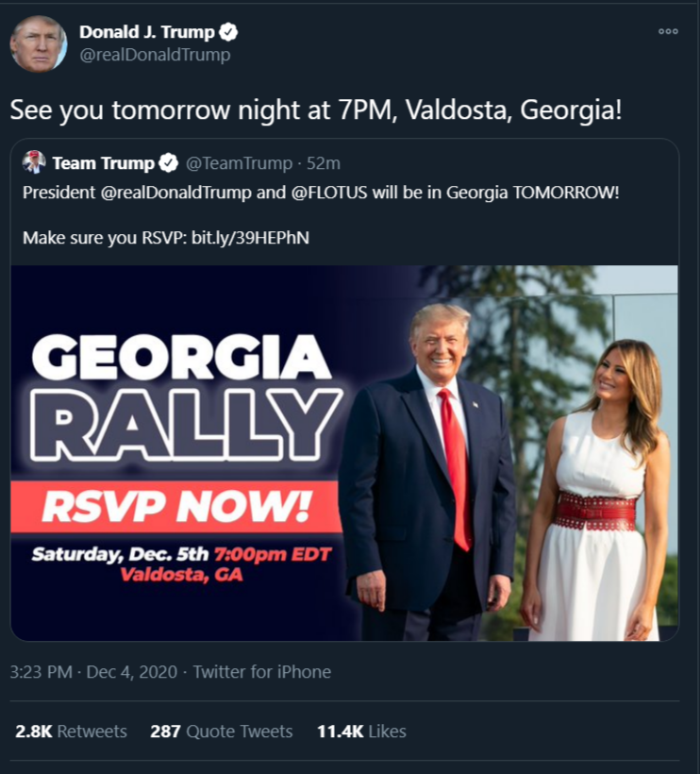700x774 pixels.
Task: Click the 3:23 PM · Dec 4, 2020 timestamp
Action: [x=93, y=672]
